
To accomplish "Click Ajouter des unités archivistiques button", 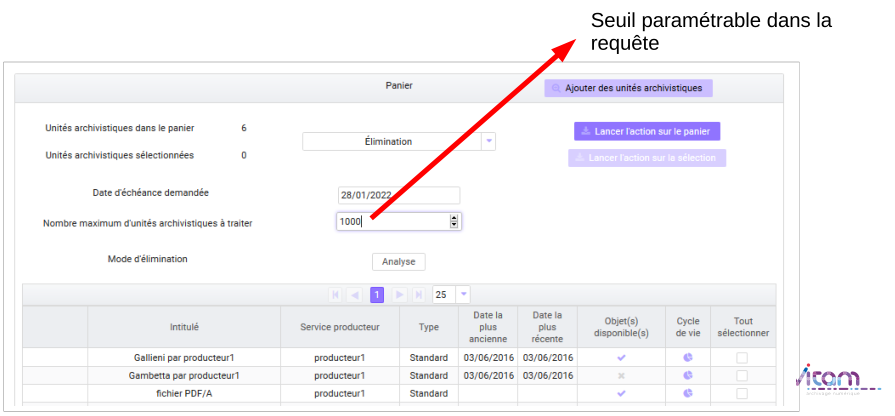I will coord(628,88).
